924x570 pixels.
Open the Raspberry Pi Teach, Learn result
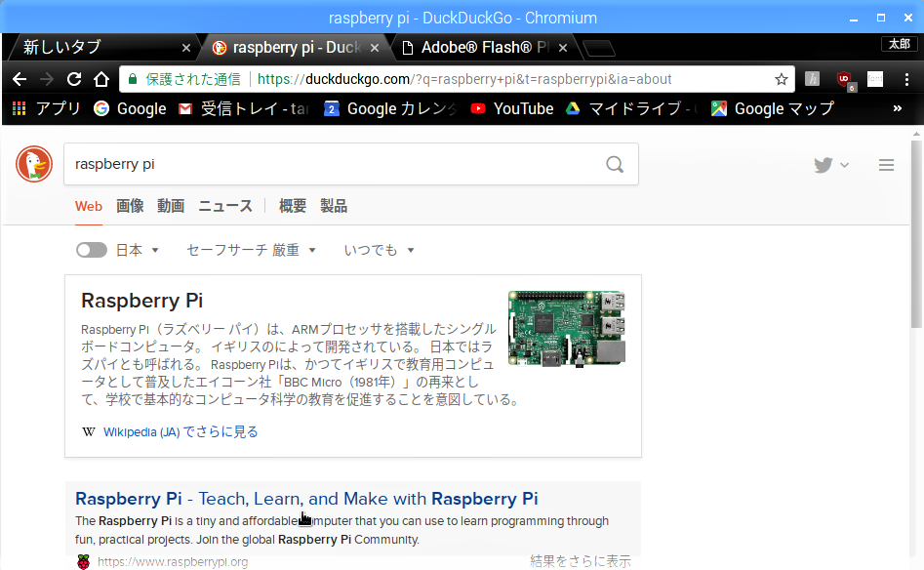click(306, 499)
